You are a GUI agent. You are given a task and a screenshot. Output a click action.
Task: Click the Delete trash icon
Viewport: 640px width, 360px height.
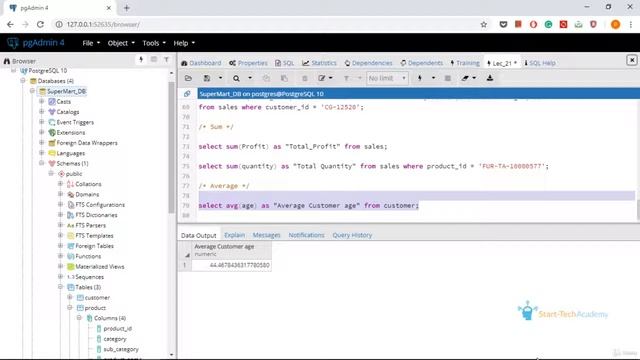(x=304, y=78)
